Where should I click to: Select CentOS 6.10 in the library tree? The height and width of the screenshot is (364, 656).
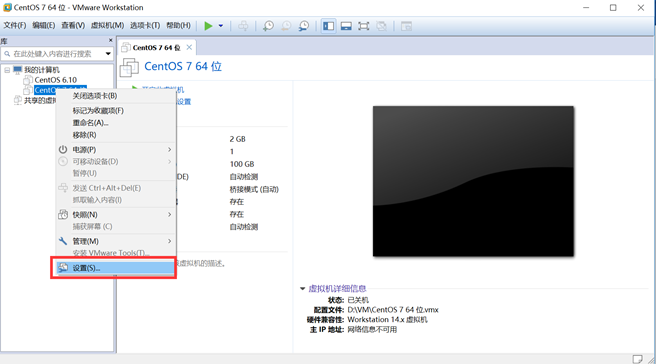[x=55, y=79]
